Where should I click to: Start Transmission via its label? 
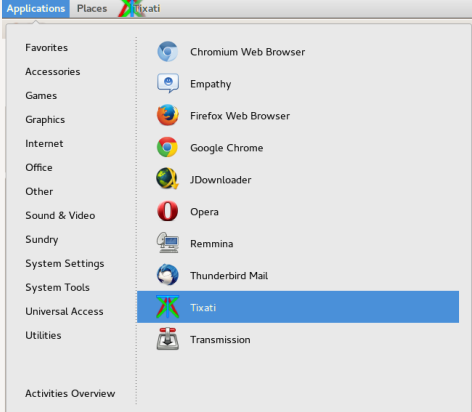pos(220,340)
